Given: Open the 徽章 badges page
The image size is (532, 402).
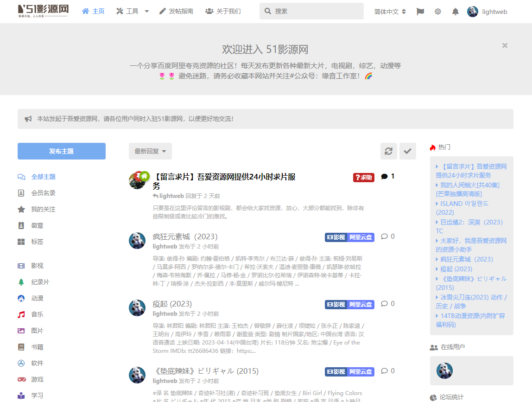Looking at the screenshot, I should [x=31, y=226].
